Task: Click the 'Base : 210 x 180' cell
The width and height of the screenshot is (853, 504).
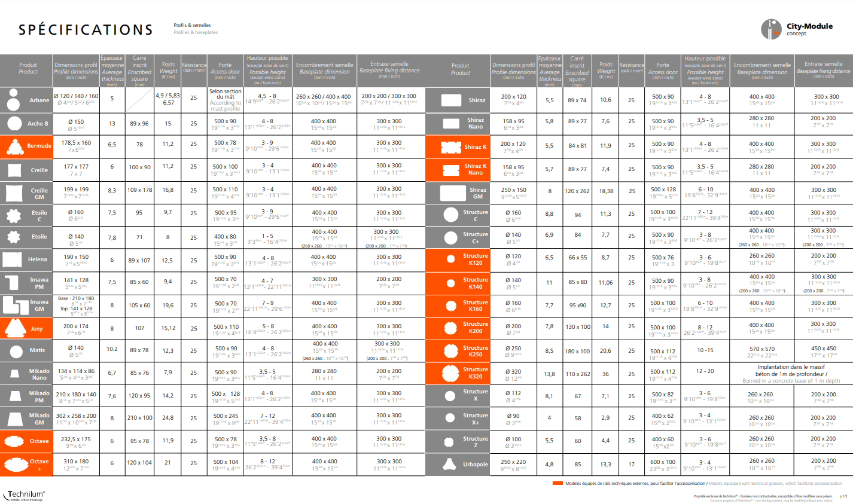Action: [76, 298]
